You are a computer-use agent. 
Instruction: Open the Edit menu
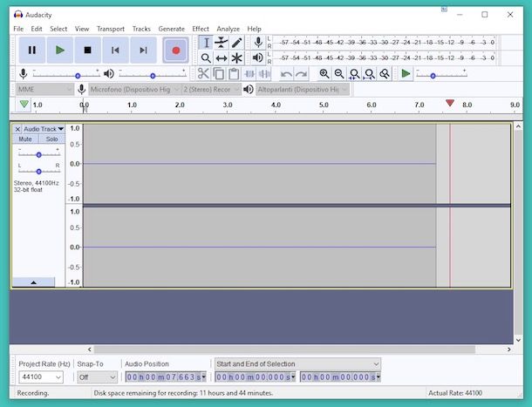(x=37, y=29)
